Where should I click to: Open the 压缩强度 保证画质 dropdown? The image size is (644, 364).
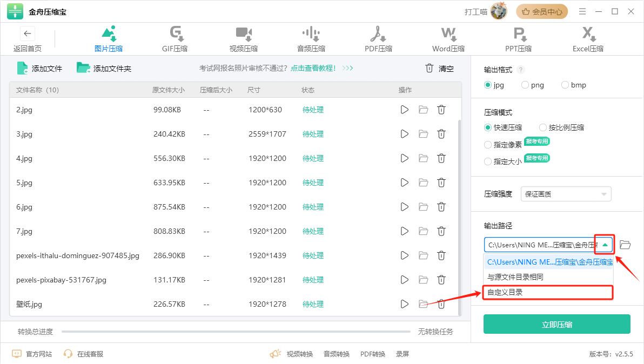(x=566, y=194)
